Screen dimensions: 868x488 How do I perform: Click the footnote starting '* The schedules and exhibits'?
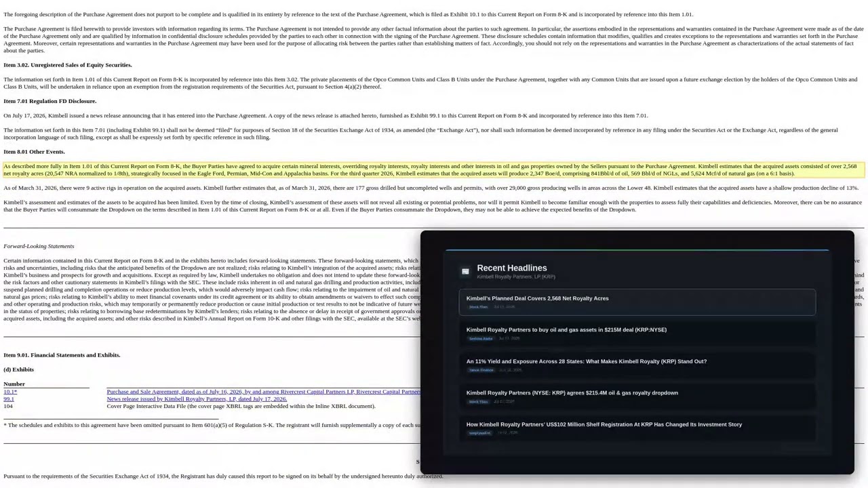click(x=212, y=425)
